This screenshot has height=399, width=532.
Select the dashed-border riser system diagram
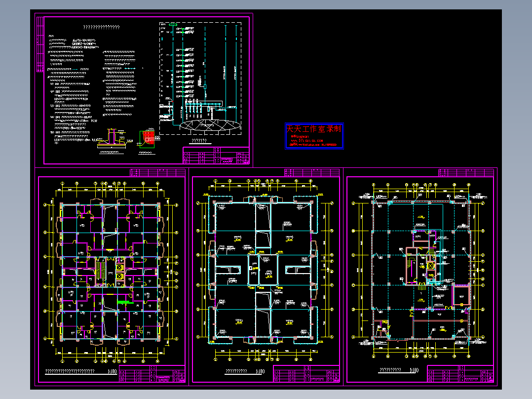tap(200, 79)
